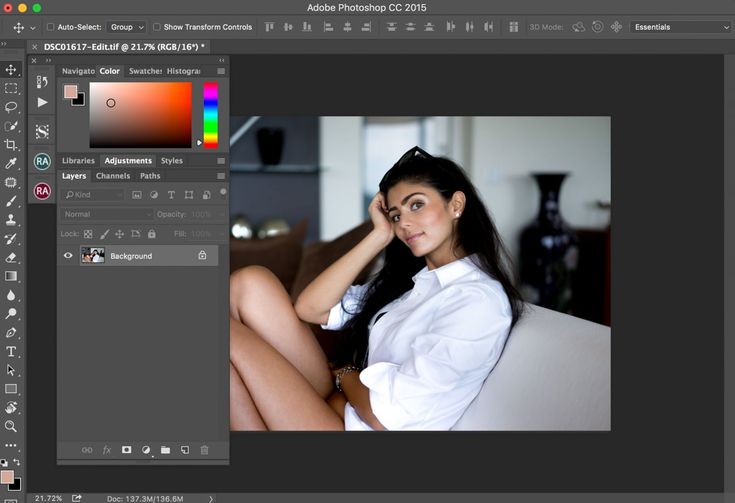Open the Auto-Select Group dropdown
Image resolution: width=735 pixels, height=503 pixels.
(125, 27)
